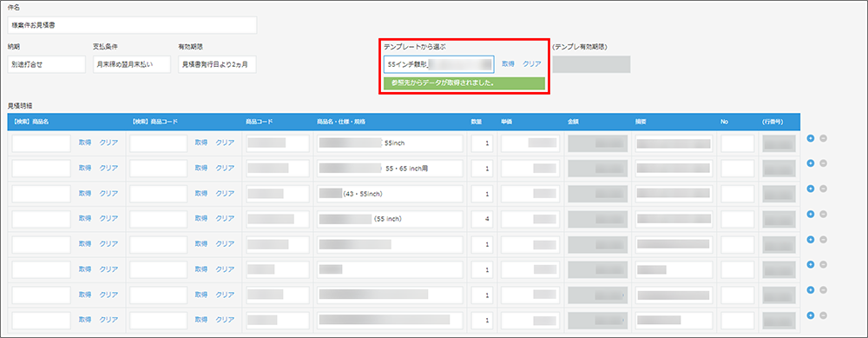Click the 見積明細 section label
This screenshot has height=338, width=868.
click(19, 105)
